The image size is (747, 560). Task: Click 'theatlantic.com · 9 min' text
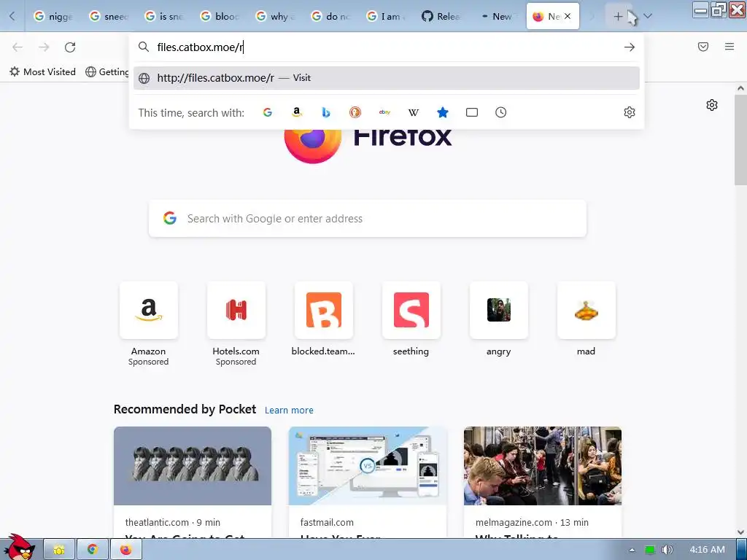pos(172,522)
